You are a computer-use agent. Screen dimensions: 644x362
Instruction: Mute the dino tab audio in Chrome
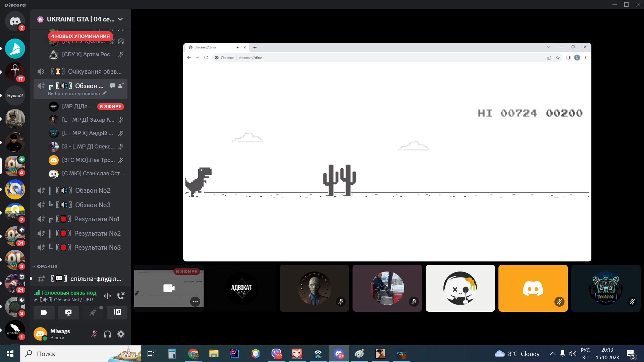click(x=238, y=47)
